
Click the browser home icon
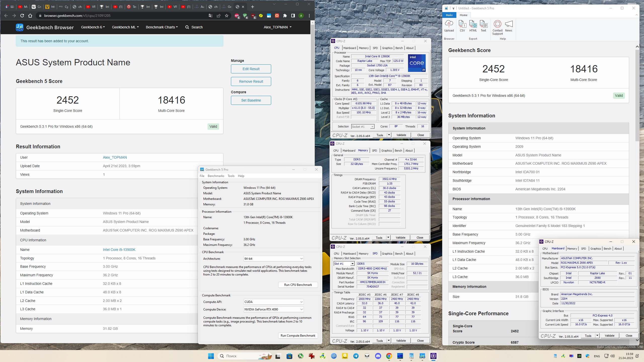point(30,16)
